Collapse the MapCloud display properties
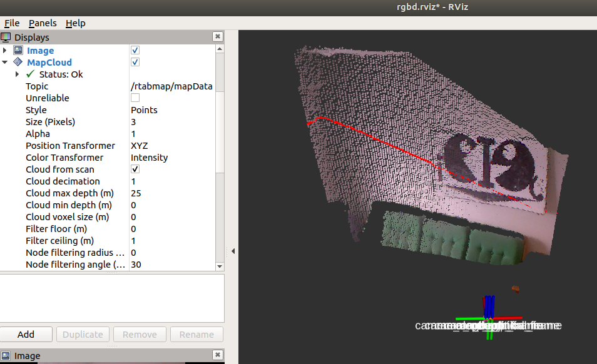This screenshot has height=364, width=597. [6, 62]
